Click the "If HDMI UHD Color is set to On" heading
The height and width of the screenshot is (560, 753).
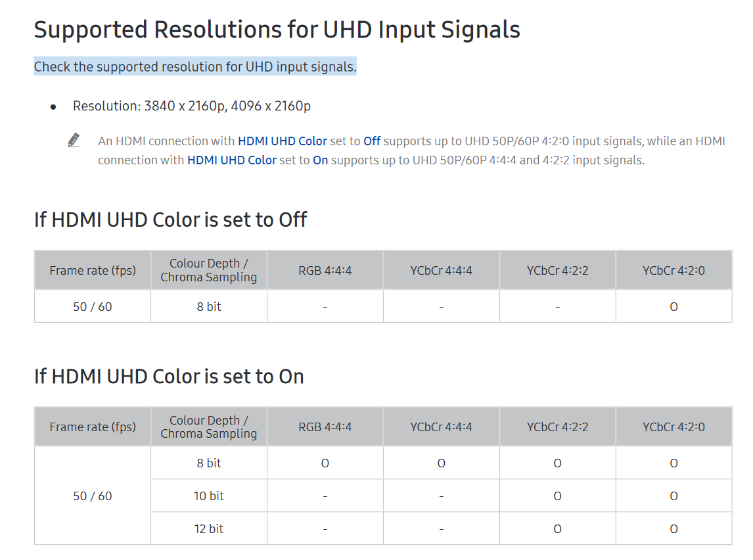click(169, 376)
